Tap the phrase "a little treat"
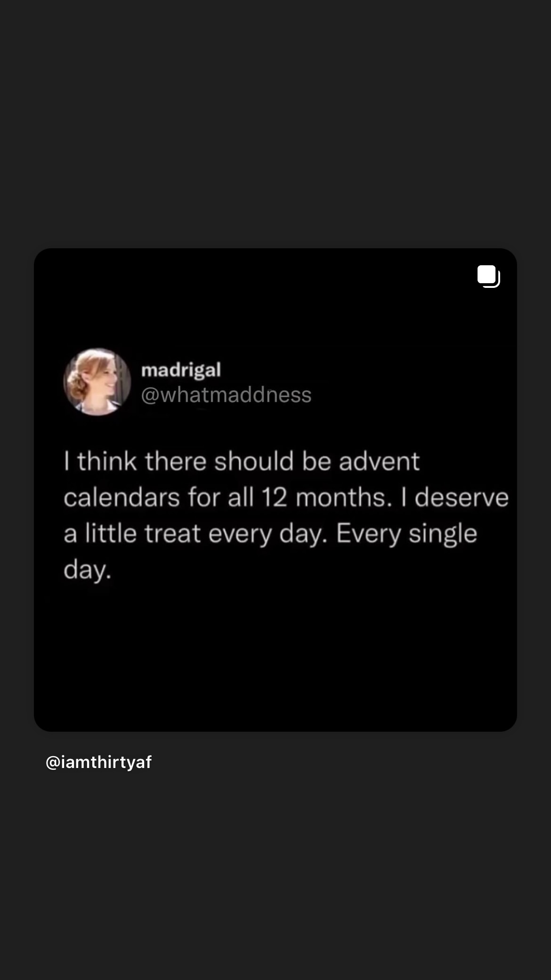This screenshot has height=980, width=551. point(132,534)
